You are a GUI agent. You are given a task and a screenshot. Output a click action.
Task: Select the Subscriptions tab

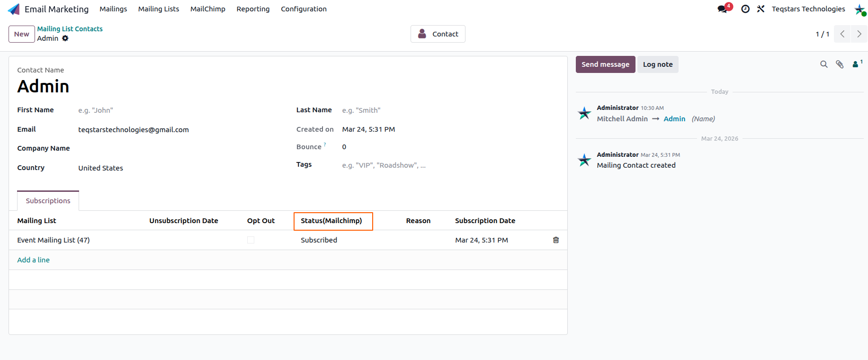tap(48, 201)
